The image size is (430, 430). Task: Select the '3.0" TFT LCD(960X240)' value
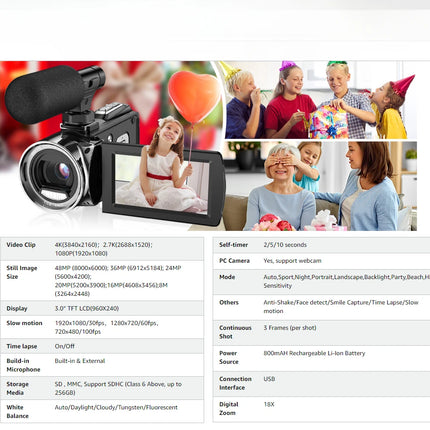pyautogui.click(x=87, y=309)
